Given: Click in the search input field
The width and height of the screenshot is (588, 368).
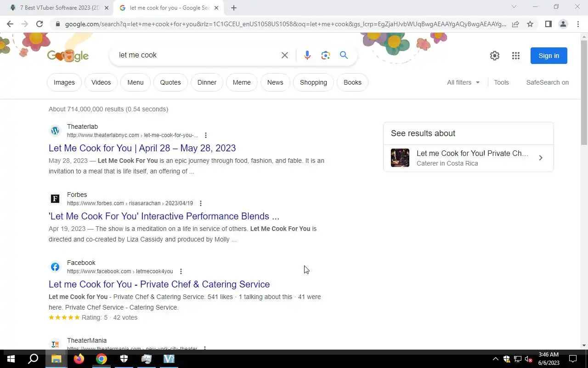Looking at the screenshot, I should tap(197, 55).
